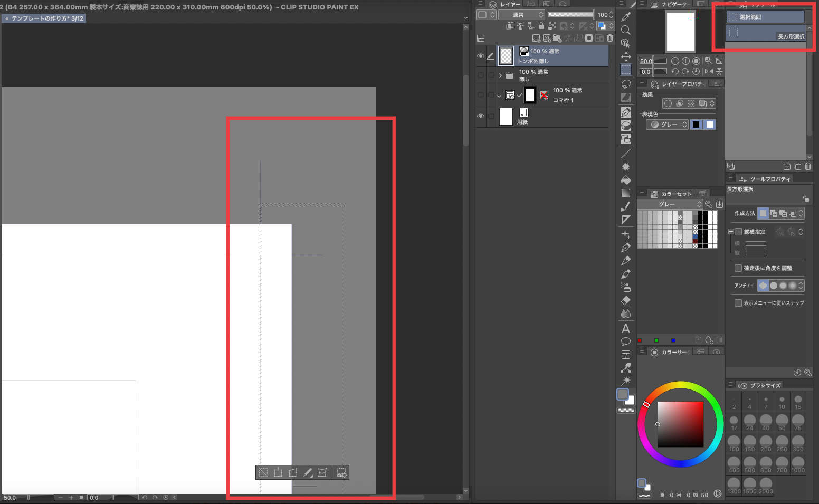Expand the 隠し layer folder
This screenshot has height=504, width=819.
click(500, 75)
